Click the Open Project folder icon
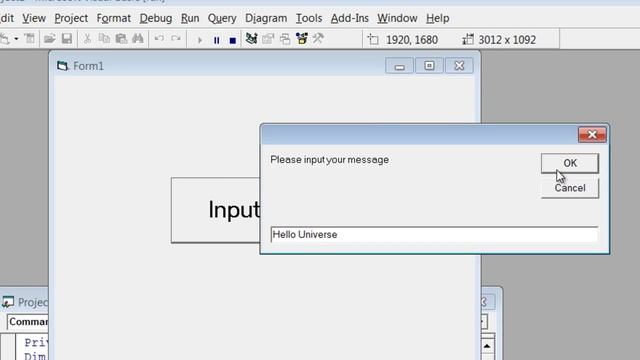The height and width of the screenshot is (360, 640). pos(49,39)
